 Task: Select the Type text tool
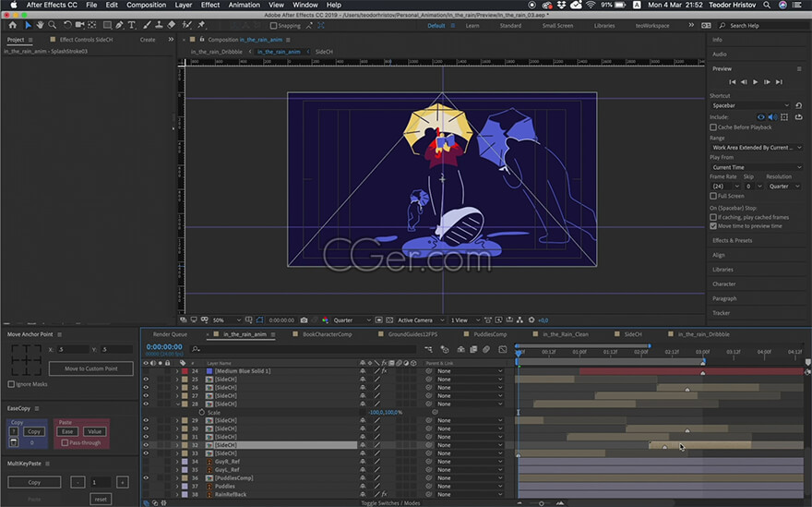tap(132, 25)
